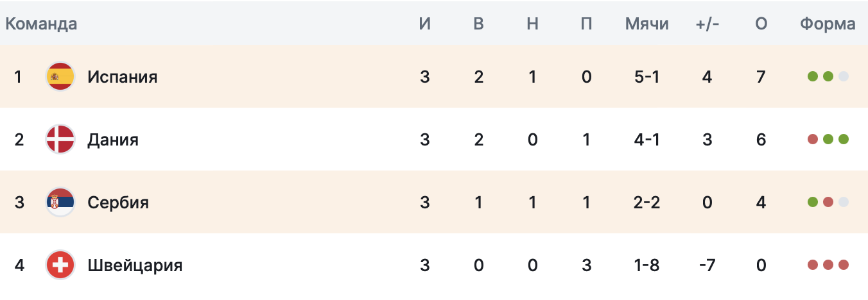
Task: Click the Denmark flag icon
Action: point(61,140)
